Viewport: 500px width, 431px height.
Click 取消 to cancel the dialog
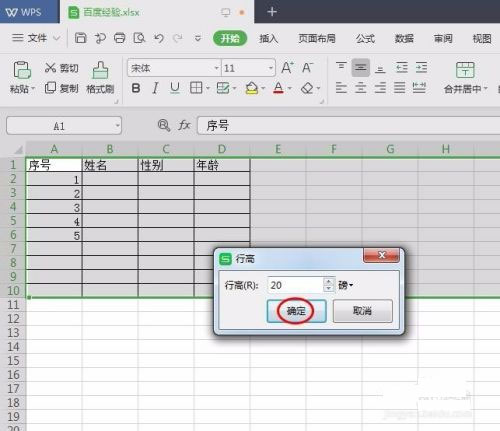363,311
